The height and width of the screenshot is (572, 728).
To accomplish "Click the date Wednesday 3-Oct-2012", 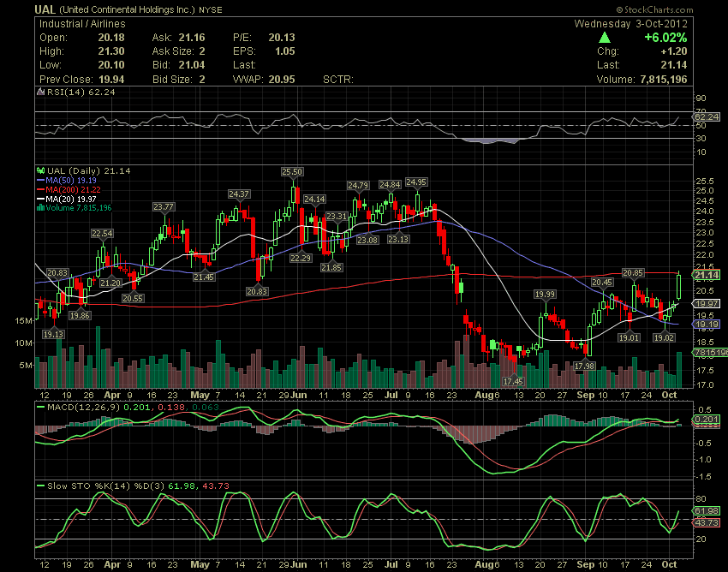I will click(x=630, y=24).
